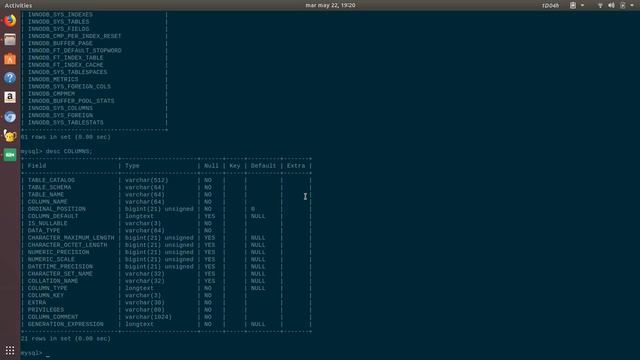Open the clock calendar mar may 22

pos(330,5)
